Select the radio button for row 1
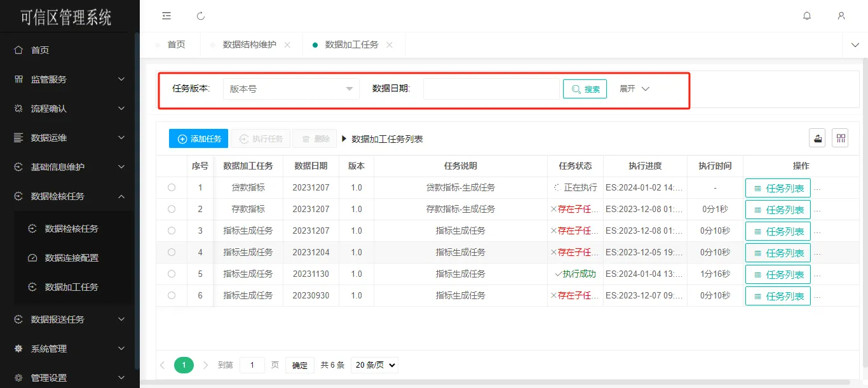This screenshot has height=388, width=868. point(172,187)
